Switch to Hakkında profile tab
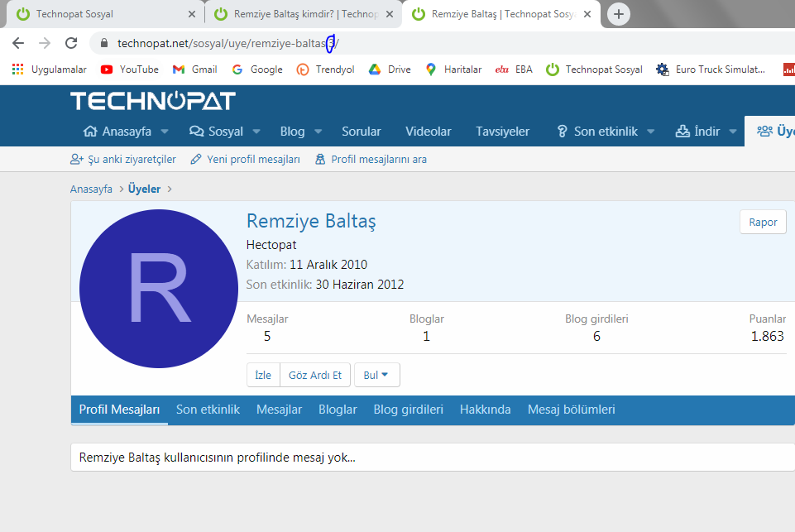 (x=486, y=410)
